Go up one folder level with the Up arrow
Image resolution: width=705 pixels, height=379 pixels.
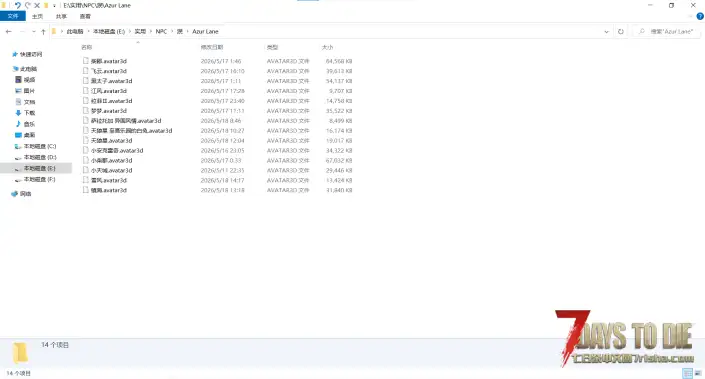[x=43, y=31]
